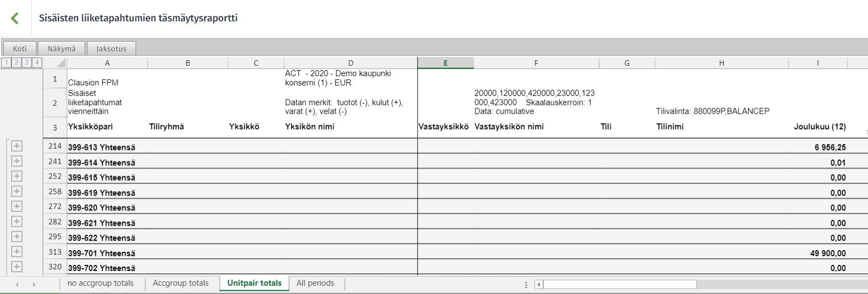Open the Jaksotus ribbon tab

click(112, 49)
